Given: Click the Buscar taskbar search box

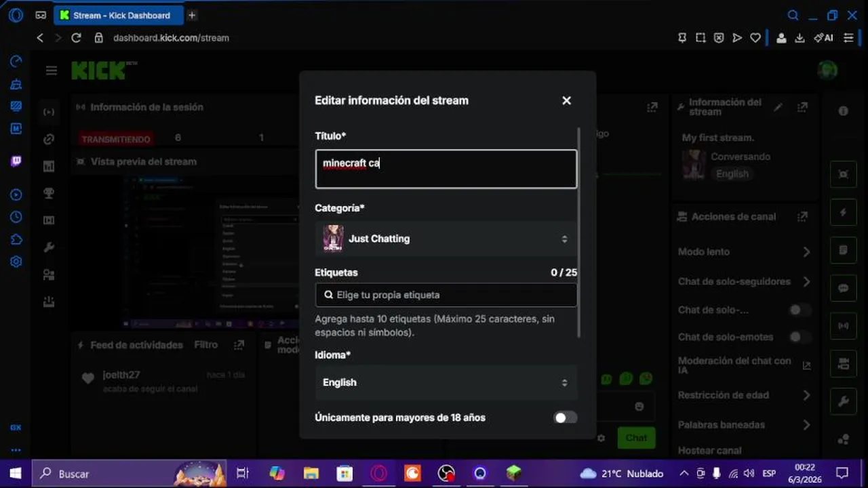Looking at the screenshot, I should [x=129, y=474].
